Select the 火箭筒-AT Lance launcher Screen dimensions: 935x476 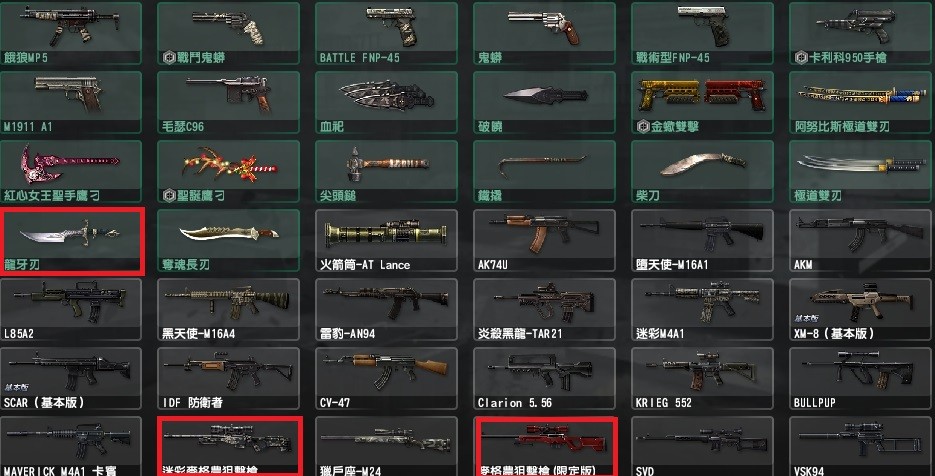pyautogui.click(x=386, y=240)
